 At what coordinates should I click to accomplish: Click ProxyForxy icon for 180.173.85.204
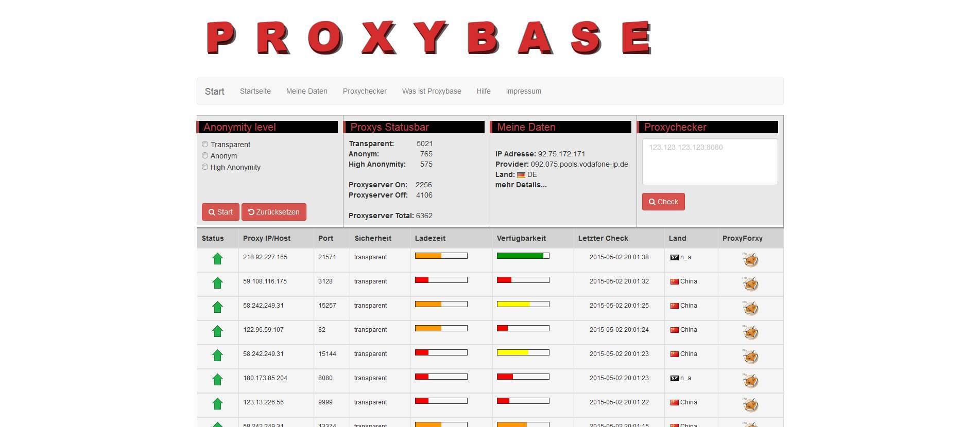tap(750, 381)
